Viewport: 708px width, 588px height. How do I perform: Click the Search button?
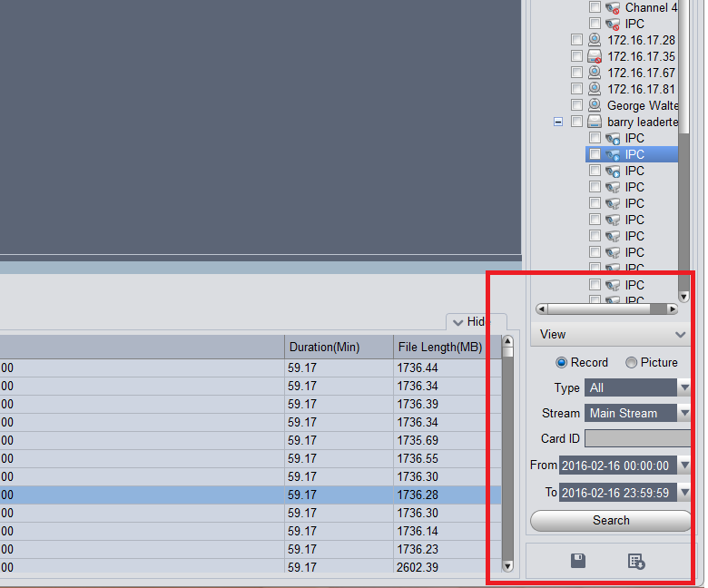[x=611, y=520]
